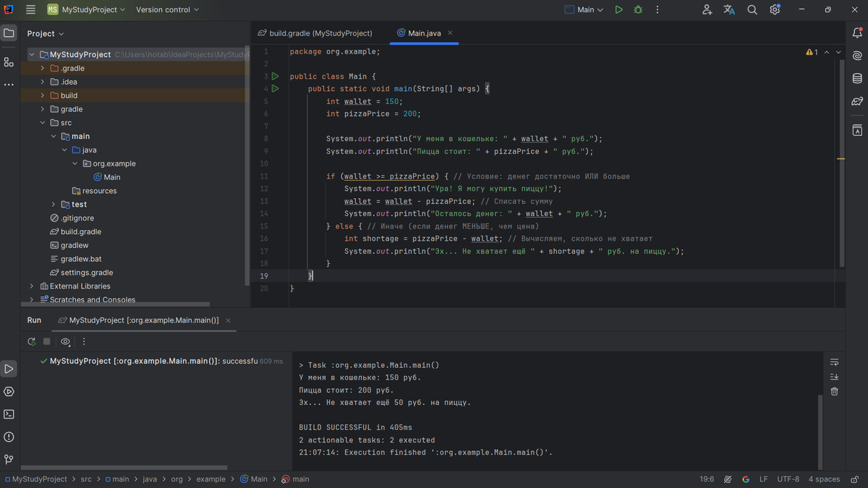Switch to the build.gradle editor tab
The height and width of the screenshot is (488, 868).
[315, 33]
